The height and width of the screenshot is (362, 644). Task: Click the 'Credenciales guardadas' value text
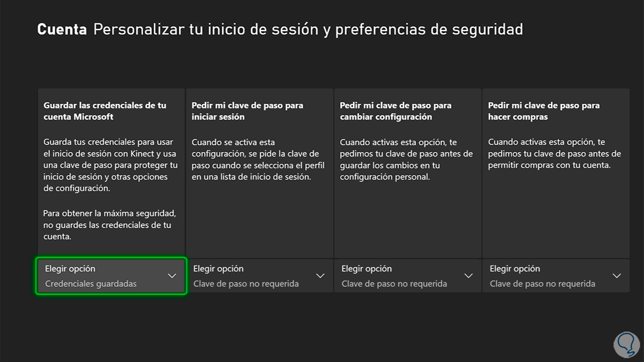(91, 284)
